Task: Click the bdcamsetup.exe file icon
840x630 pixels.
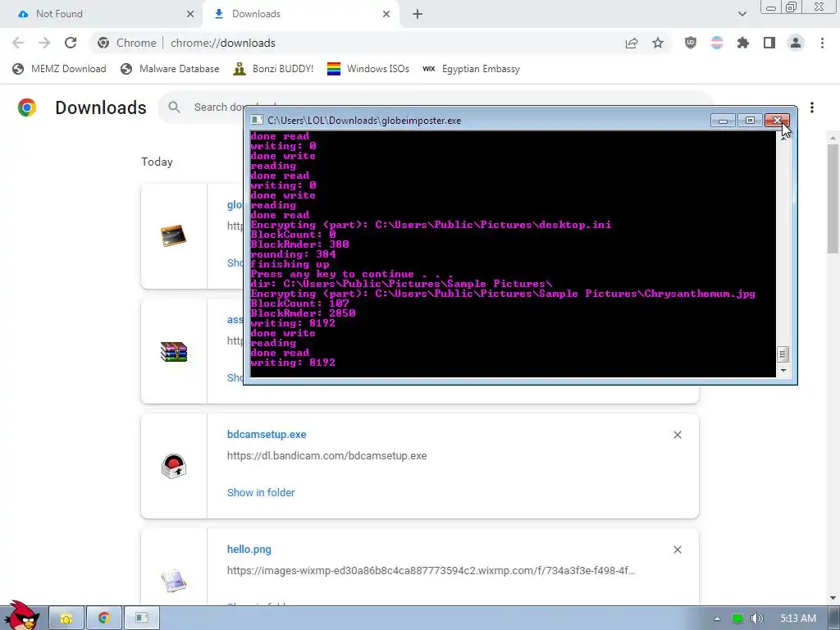Action: click(174, 466)
